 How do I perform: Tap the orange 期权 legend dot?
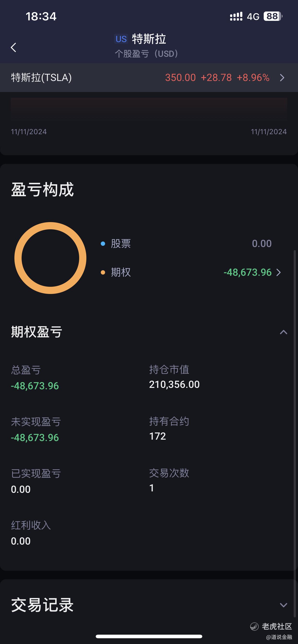103,272
